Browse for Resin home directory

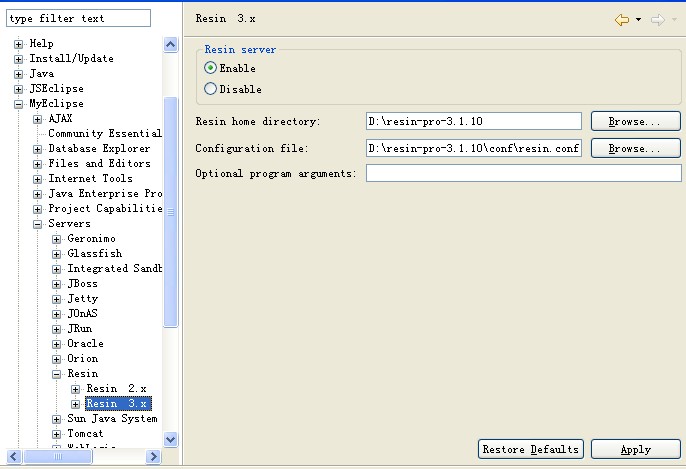636,121
